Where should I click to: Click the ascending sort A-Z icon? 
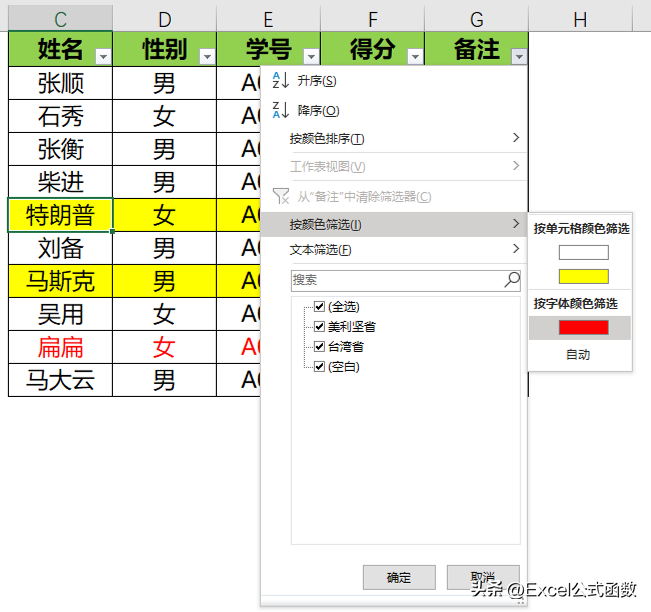click(280, 80)
